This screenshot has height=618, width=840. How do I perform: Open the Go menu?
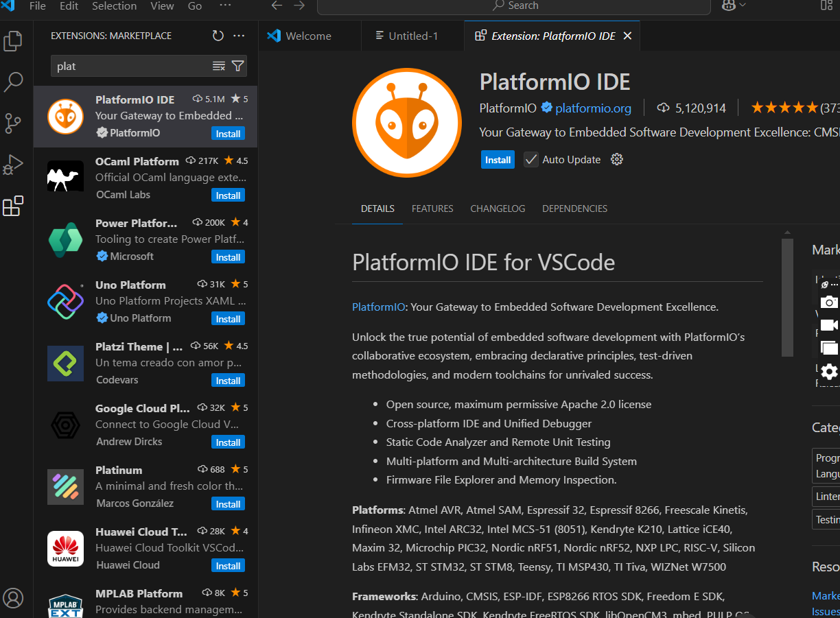pyautogui.click(x=195, y=5)
